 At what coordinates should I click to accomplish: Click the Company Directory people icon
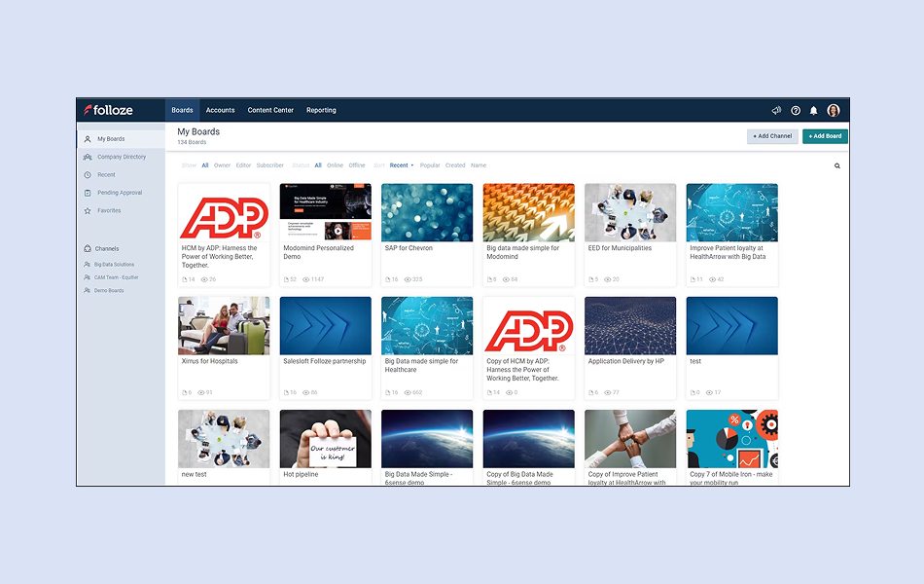coord(88,157)
